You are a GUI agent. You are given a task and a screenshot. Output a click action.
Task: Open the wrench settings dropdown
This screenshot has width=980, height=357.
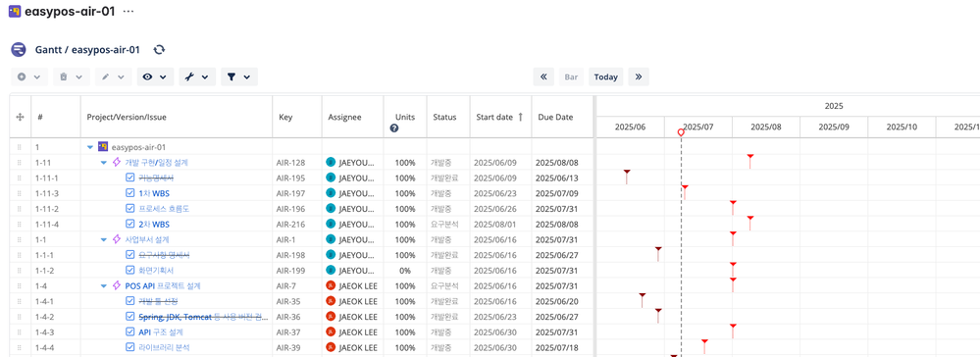197,76
